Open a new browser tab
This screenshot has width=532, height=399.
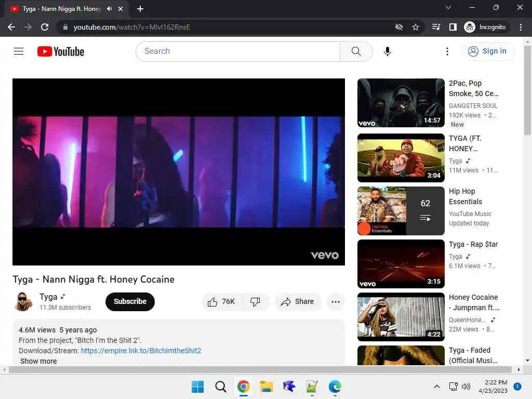click(x=140, y=9)
